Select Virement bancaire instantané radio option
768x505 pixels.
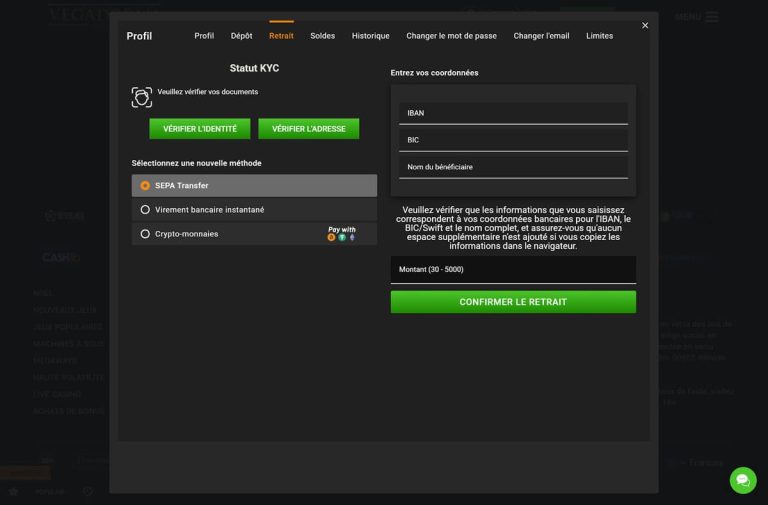point(254,210)
